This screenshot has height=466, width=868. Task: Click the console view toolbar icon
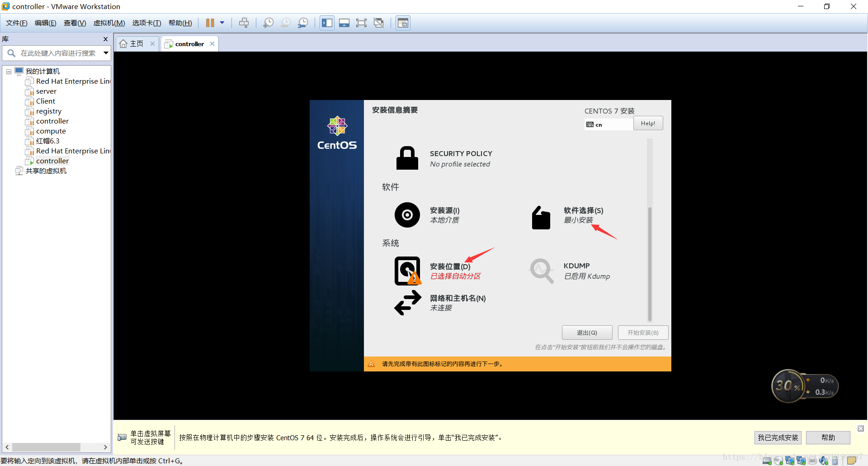pyautogui.click(x=403, y=23)
